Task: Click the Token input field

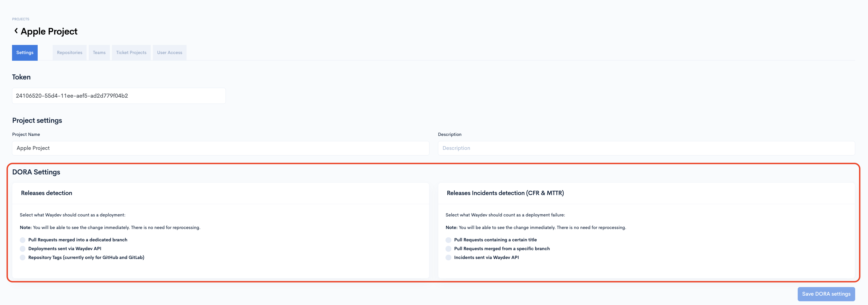Action: pos(119,96)
